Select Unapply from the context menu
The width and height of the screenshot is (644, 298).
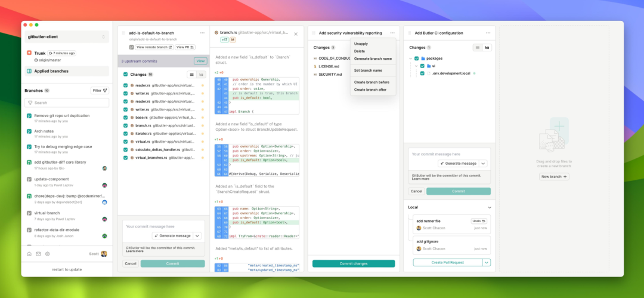361,44
